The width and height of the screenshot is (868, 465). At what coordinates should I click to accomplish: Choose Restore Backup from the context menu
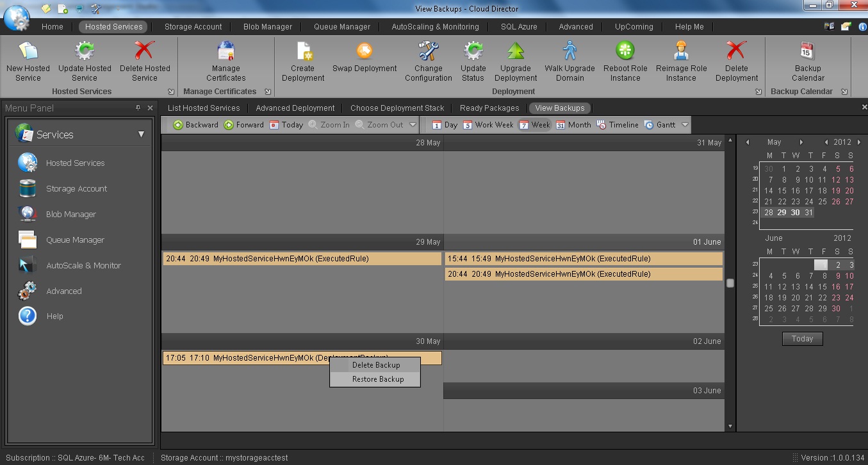point(378,379)
